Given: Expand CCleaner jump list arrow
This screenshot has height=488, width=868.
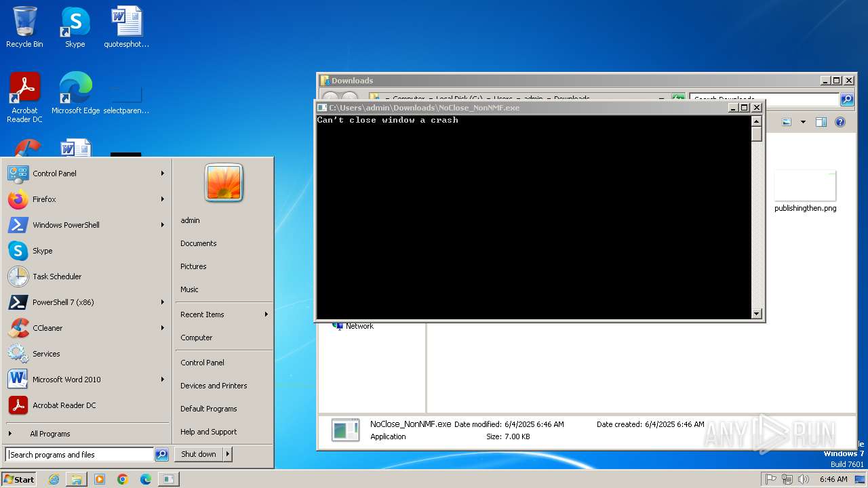Looking at the screenshot, I should tap(163, 328).
